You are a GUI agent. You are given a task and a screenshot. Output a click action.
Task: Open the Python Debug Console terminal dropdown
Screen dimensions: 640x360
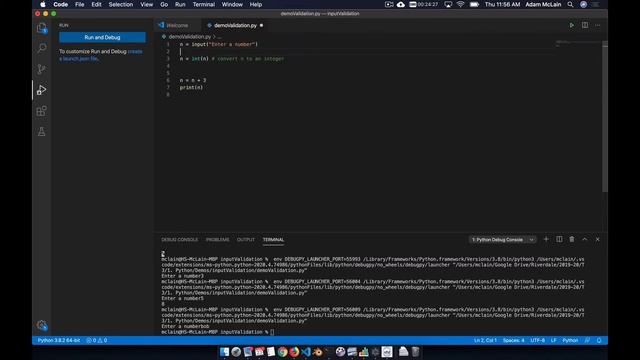tap(502, 240)
